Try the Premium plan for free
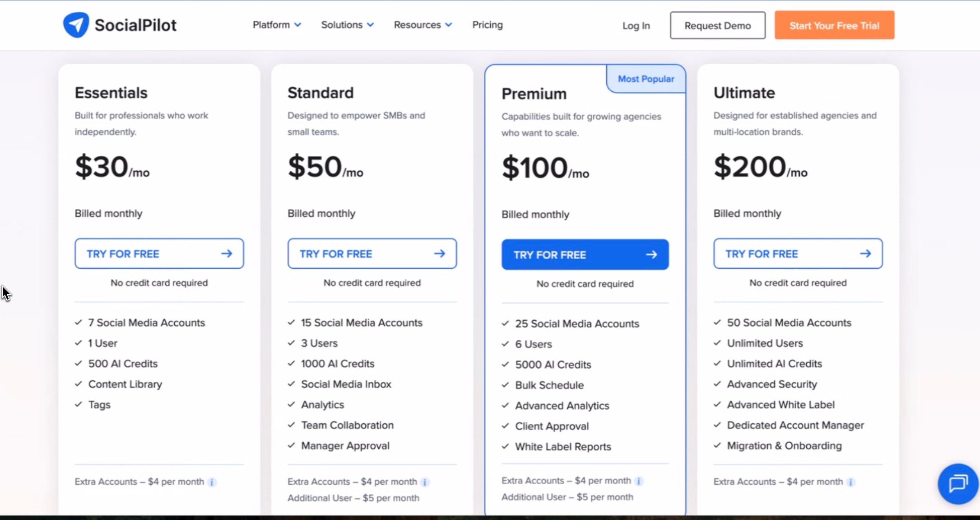This screenshot has height=520, width=980. click(x=585, y=254)
